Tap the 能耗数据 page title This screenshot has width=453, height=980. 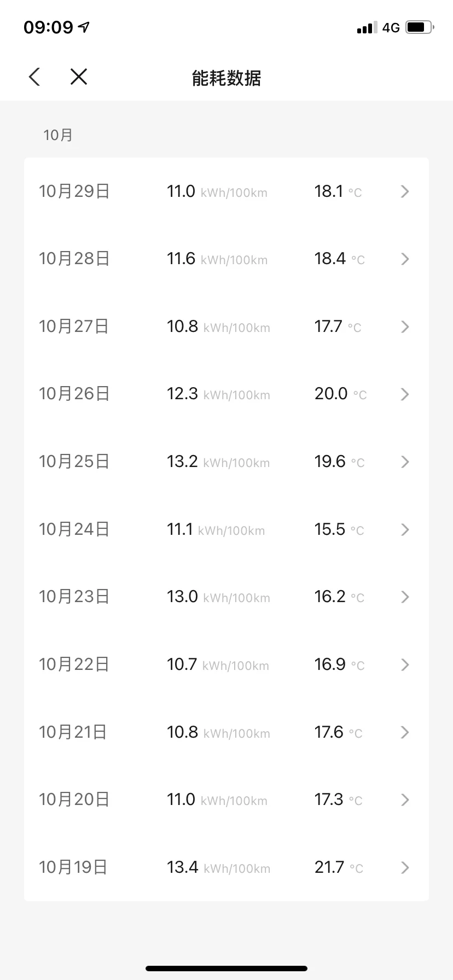(x=226, y=78)
